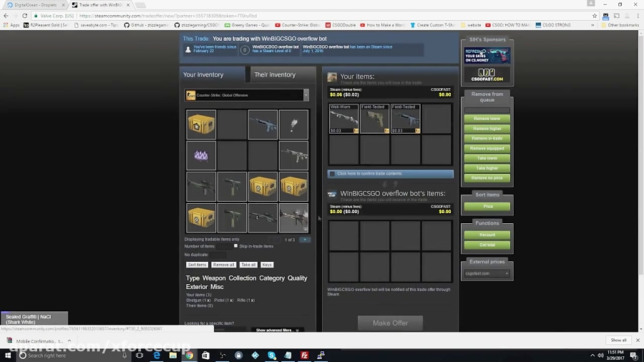The height and width of the screenshot is (362, 644).
Task: Select the first yellow weapon case in inventory
Action: pyautogui.click(x=201, y=124)
